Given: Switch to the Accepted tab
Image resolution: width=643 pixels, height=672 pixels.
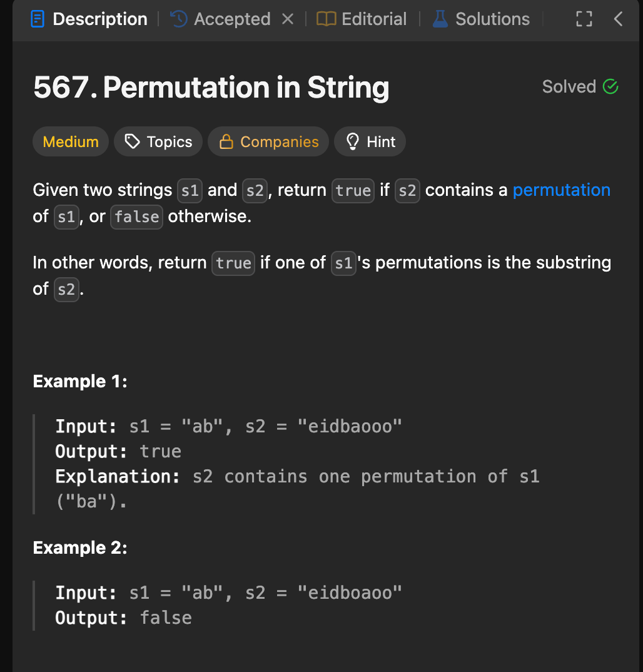Looking at the screenshot, I should pos(221,19).
